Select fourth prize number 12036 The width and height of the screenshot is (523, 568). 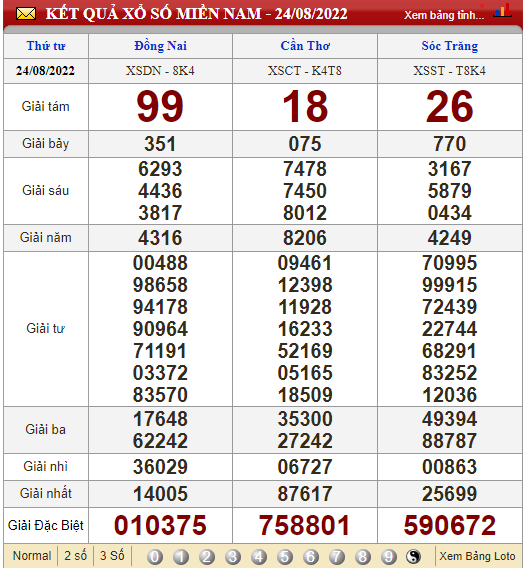pos(449,395)
